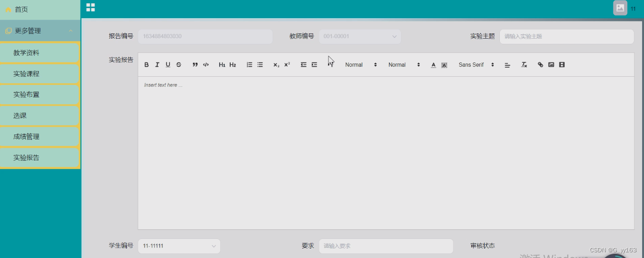Open the Sans Serif font dropdown

point(476,65)
